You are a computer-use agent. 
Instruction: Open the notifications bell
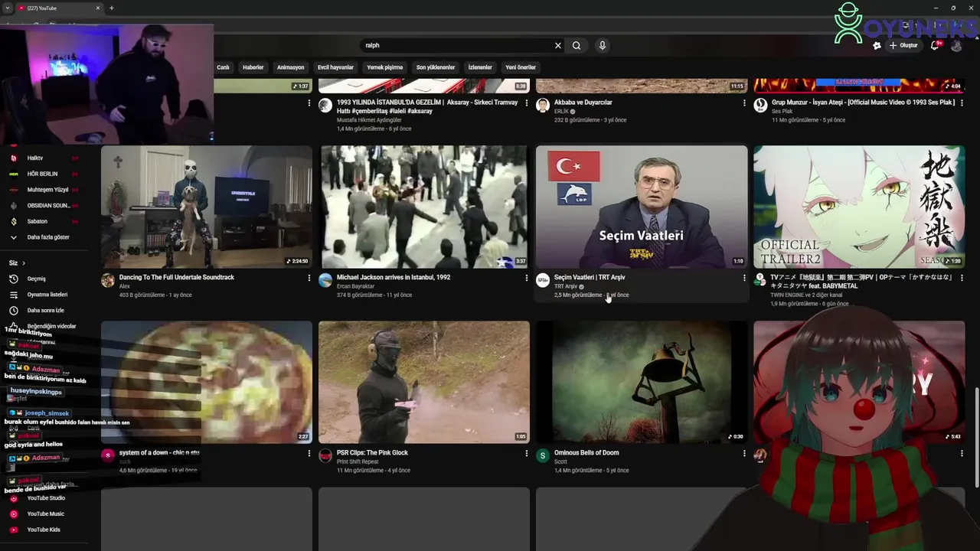click(935, 45)
